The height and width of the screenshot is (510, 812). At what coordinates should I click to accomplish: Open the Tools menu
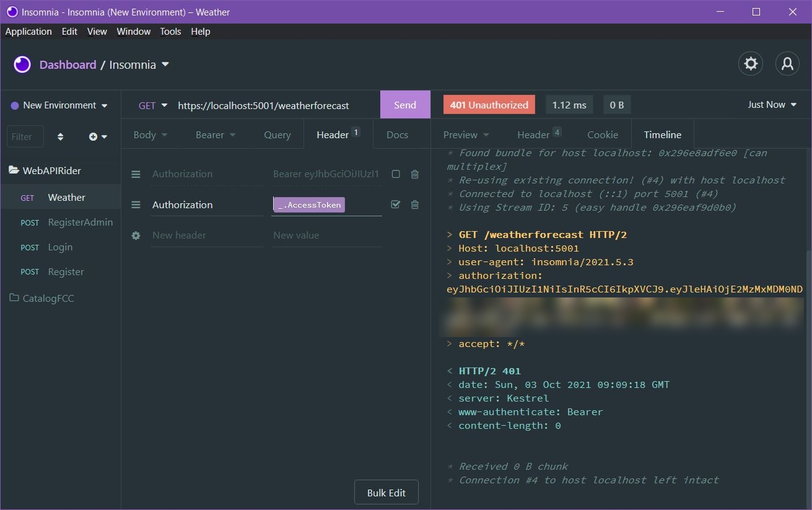[x=170, y=31]
